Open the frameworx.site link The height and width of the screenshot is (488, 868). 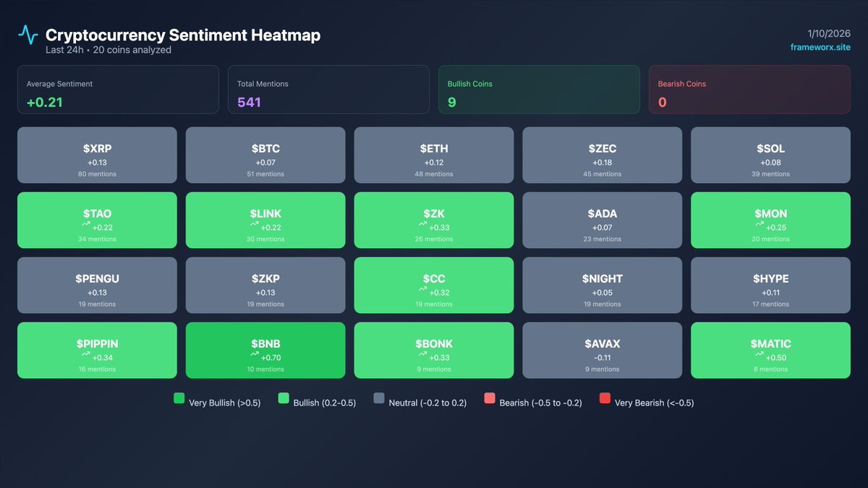(x=820, y=47)
